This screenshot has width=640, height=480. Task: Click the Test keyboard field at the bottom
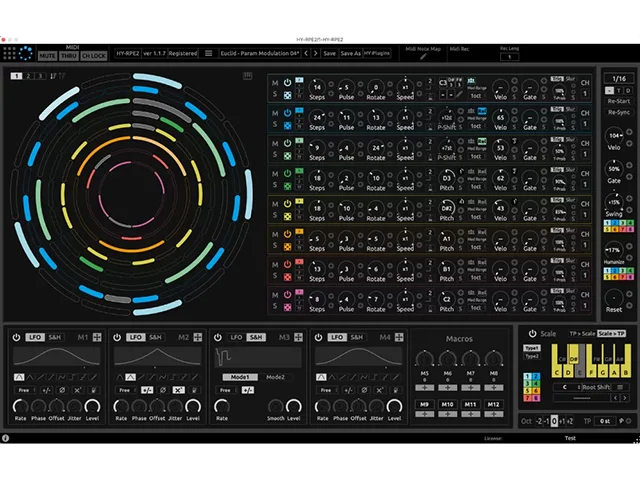click(569, 438)
